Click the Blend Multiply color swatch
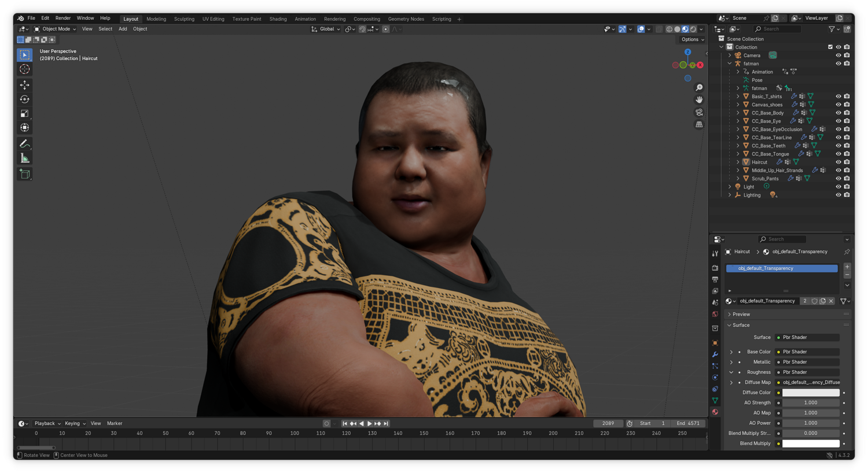Viewport: 868px width, 473px height. coord(811,444)
